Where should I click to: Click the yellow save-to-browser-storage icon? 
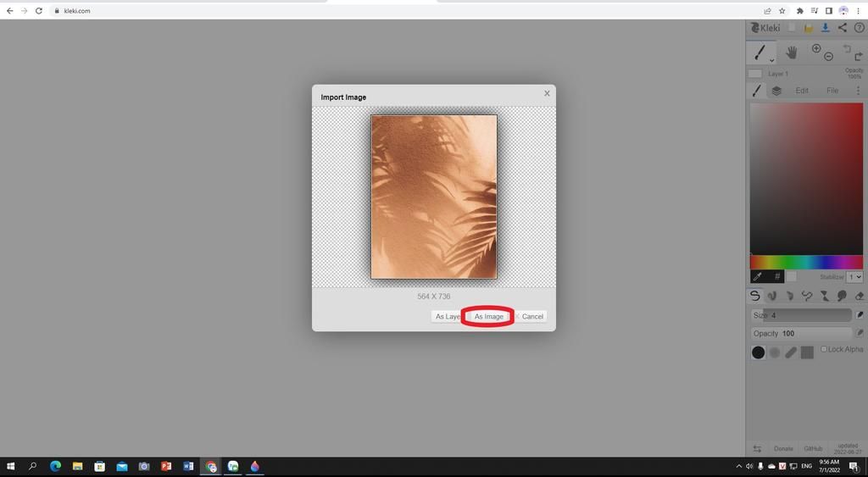coord(809,28)
